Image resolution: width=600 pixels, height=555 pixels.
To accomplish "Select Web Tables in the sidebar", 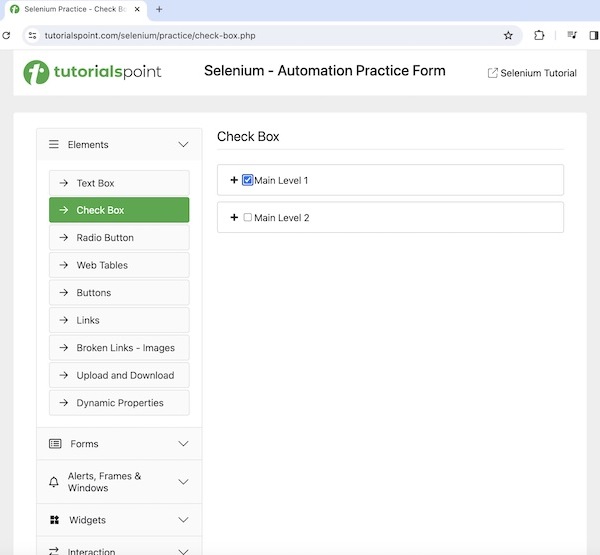I will tap(118, 265).
